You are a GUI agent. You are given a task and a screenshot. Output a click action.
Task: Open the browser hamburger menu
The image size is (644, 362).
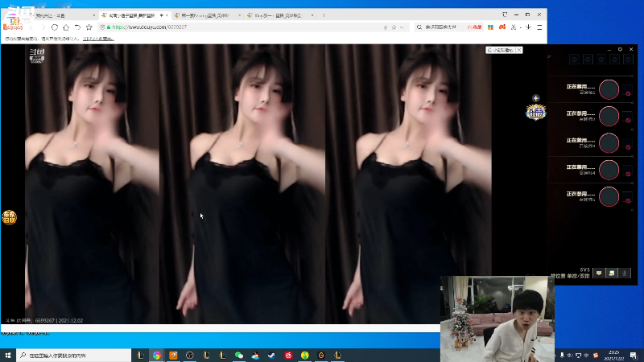tap(539, 27)
